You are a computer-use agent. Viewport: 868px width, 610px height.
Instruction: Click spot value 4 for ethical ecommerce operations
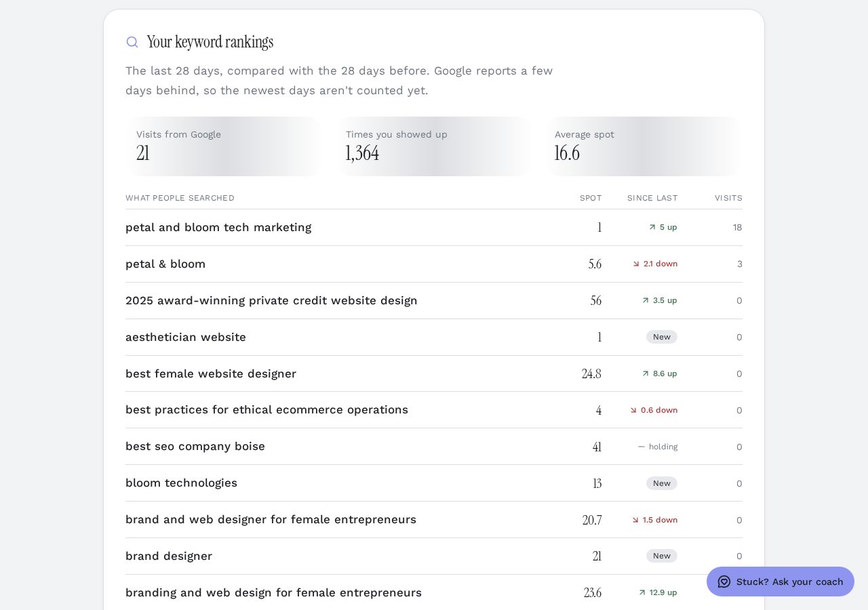599,410
